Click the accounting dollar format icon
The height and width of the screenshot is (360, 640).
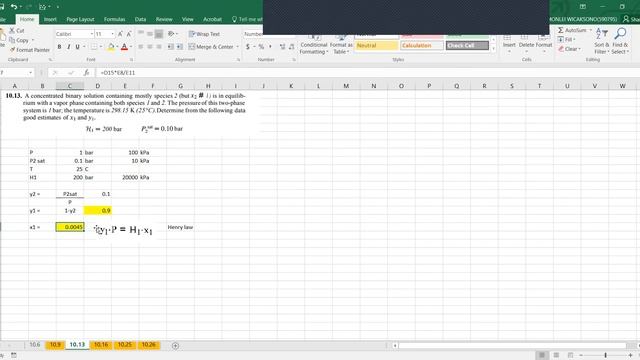pyautogui.click(x=248, y=47)
